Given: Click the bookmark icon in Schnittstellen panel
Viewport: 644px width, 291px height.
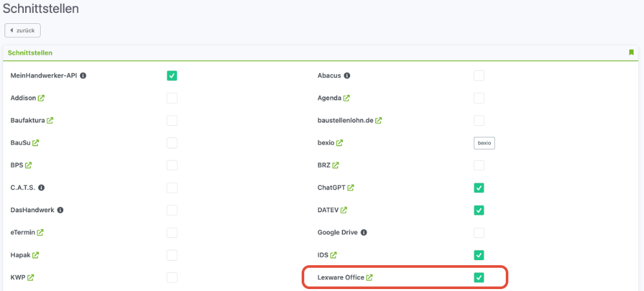Looking at the screenshot, I should tap(631, 52).
